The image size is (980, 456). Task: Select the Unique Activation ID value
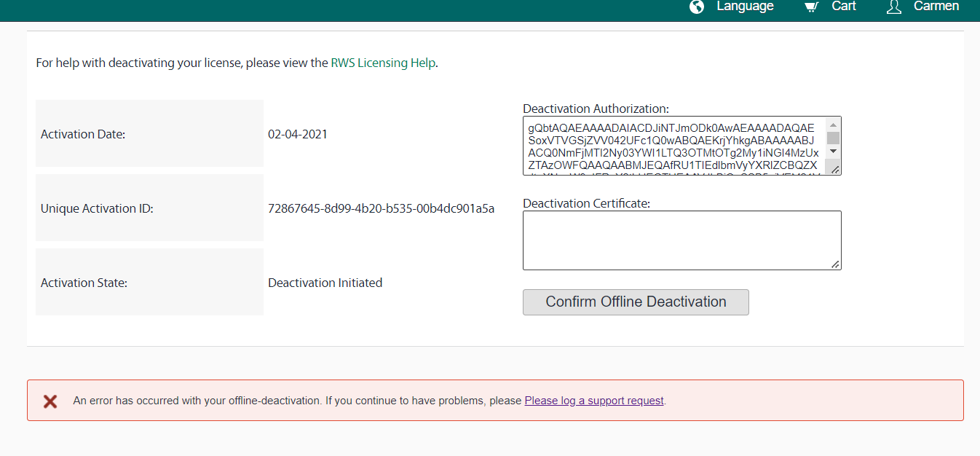(382, 208)
